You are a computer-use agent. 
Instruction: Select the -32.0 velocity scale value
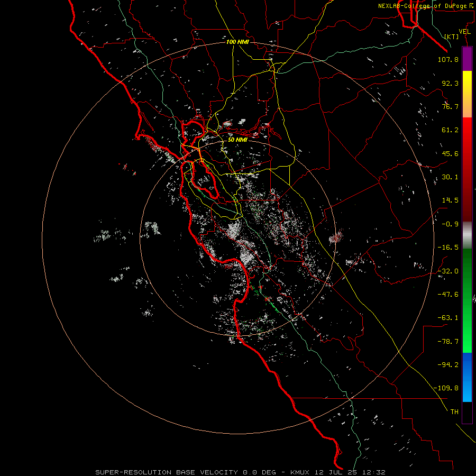click(x=448, y=271)
